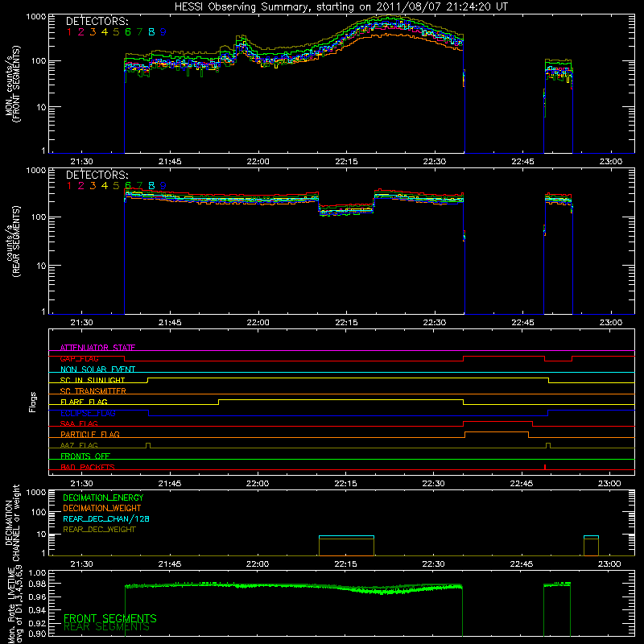Click the SAA_FLAG label
644x644 pixels.
[x=79, y=423]
